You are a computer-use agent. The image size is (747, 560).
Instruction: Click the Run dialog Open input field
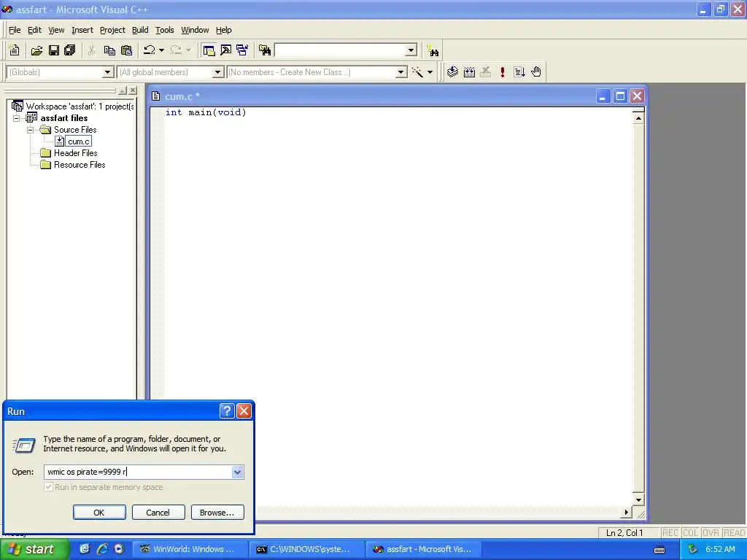[x=138, y=472]
